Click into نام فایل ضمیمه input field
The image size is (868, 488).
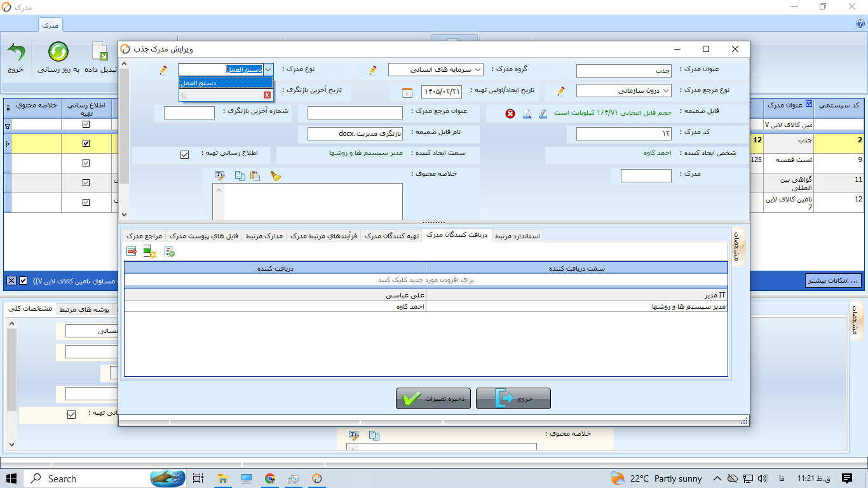pos(355,133)
